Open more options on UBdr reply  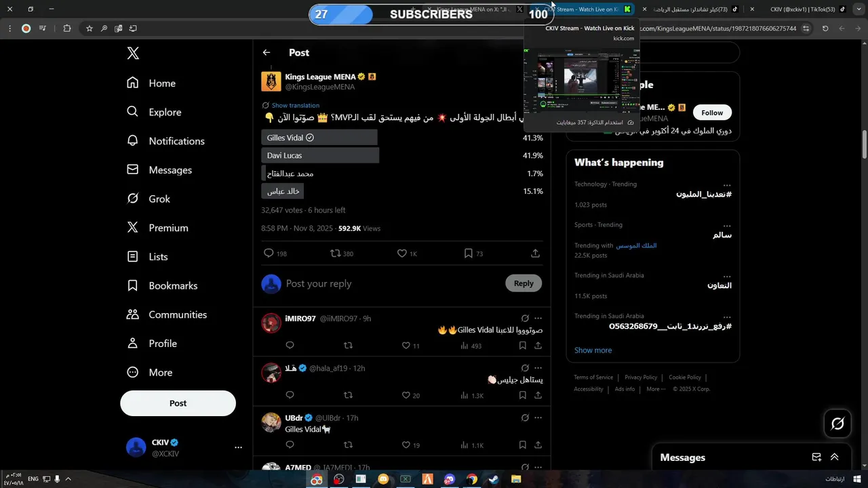tap(538, 418)
